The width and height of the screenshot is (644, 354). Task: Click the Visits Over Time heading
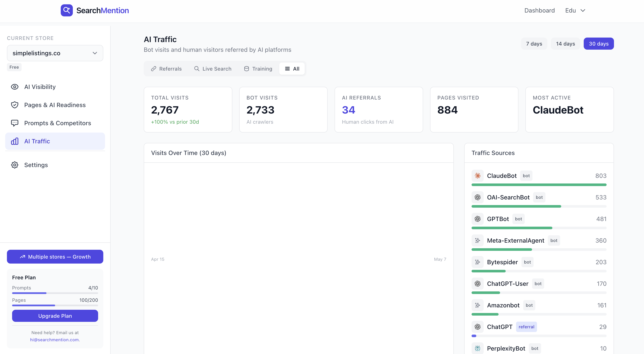(188, 153)
